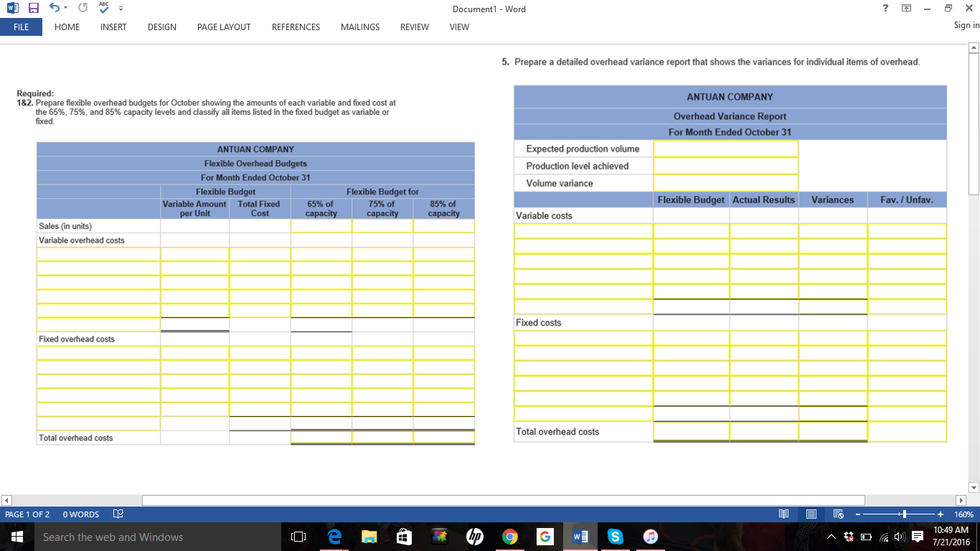Open the Action Center notifications icon
980x551 pixels.
click(916, 537)
